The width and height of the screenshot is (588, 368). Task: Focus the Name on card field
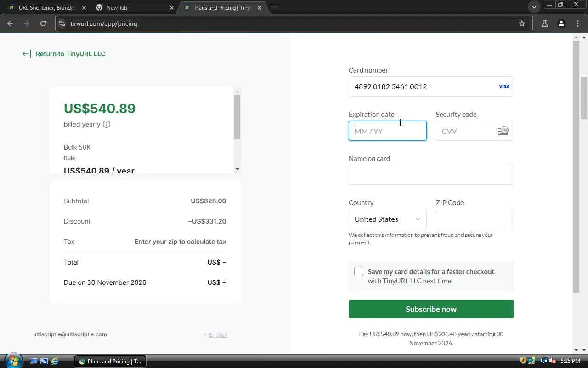click(431, 175)
